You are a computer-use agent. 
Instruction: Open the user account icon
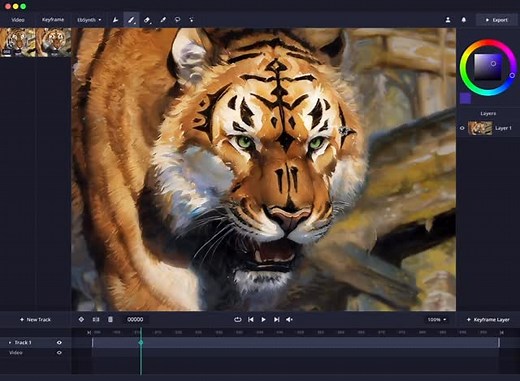(448, 20)
